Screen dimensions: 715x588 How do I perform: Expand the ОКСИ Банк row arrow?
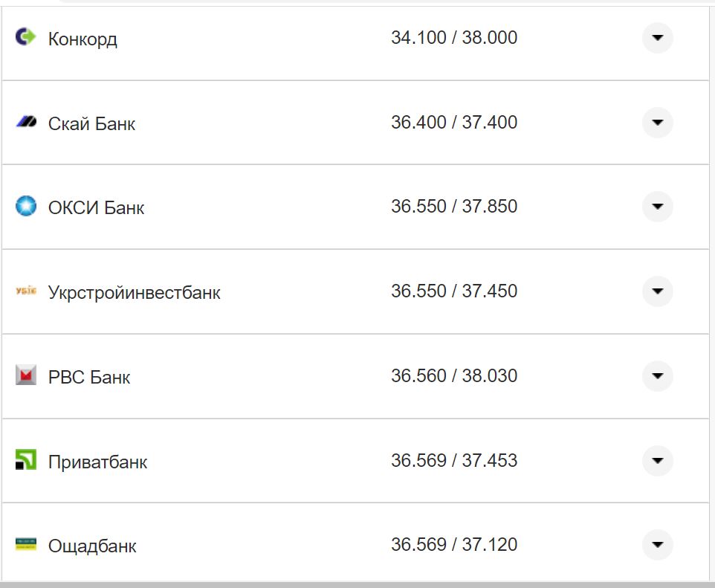click(657, 207)
